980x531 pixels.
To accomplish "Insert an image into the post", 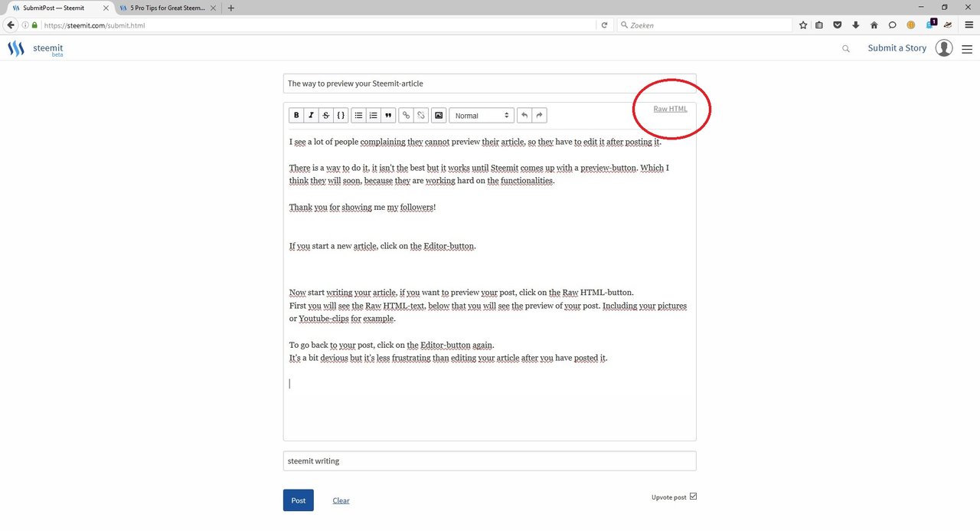I will click(439, 116).
